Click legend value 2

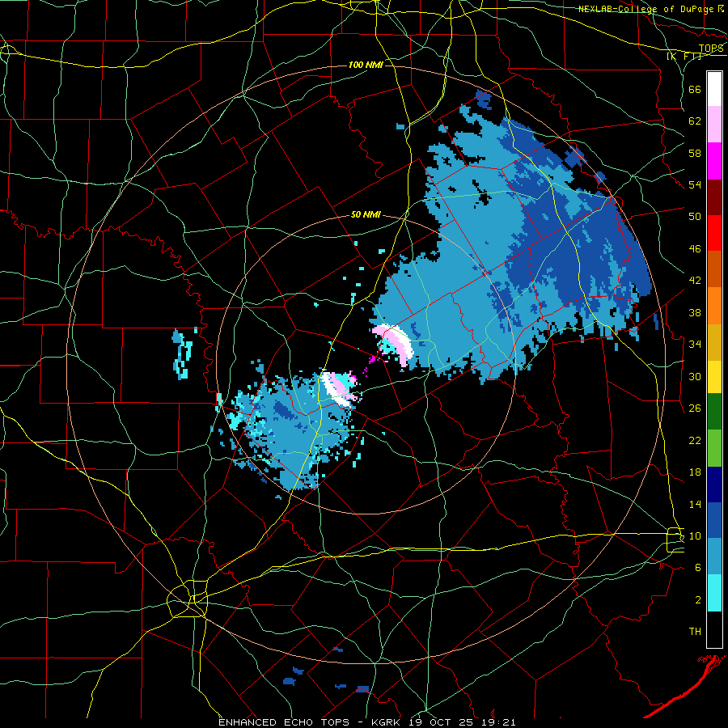[698, 599]
